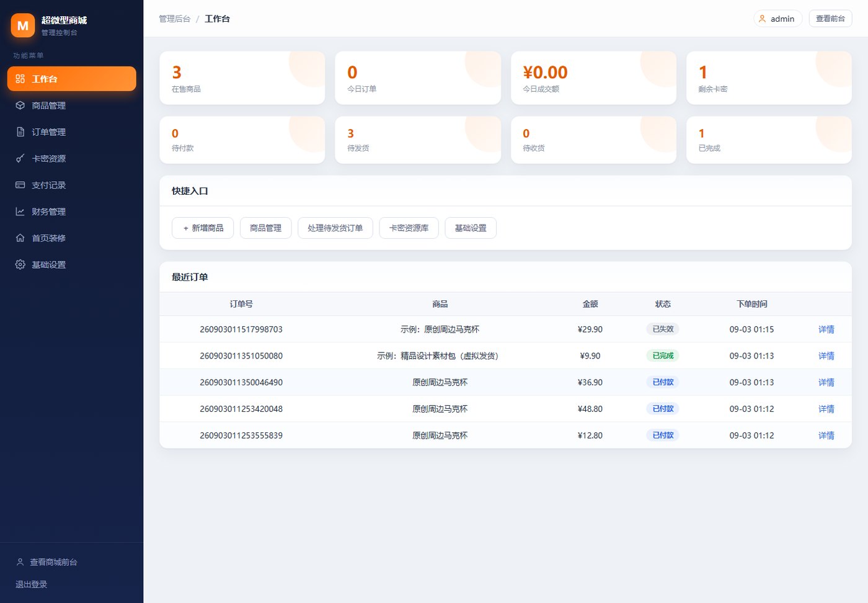This screenshot has width=868, height=603.
Task: Click the person icon beside 查看商城前台
Action: [20, 562]
